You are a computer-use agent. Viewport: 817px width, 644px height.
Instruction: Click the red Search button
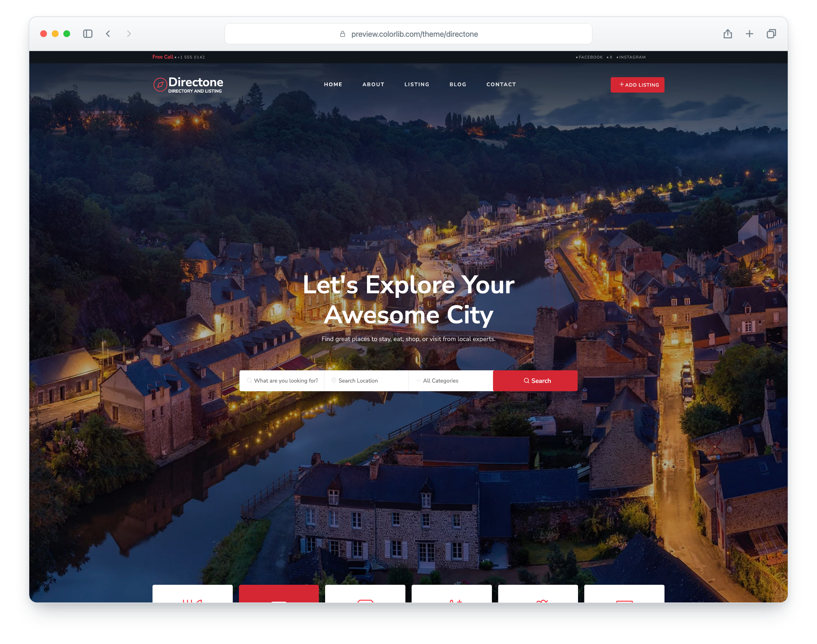[535, 381]
